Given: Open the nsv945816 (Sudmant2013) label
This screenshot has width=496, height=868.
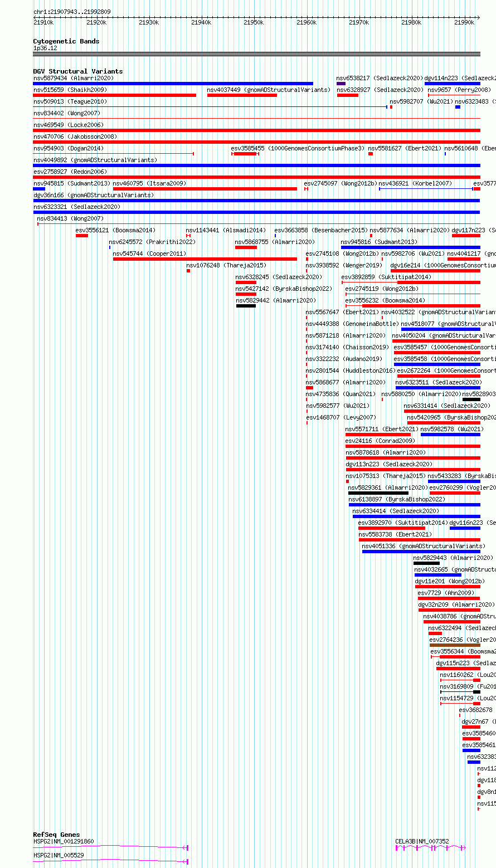Looking at the screenshot, I should (x=379, y=242).
